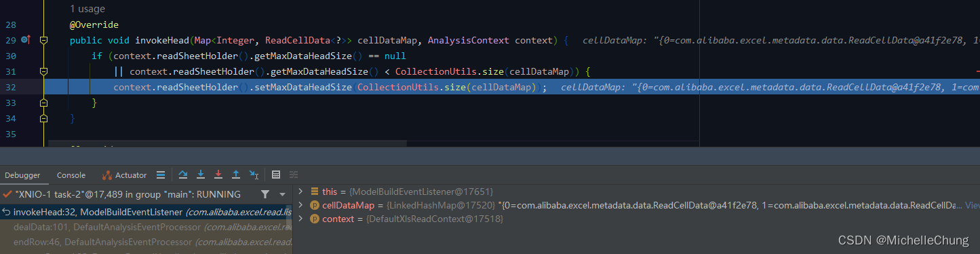This screenshot has height=254, width=980.
Task: Switch to the Actuator tab
Action: pos(125,175)
